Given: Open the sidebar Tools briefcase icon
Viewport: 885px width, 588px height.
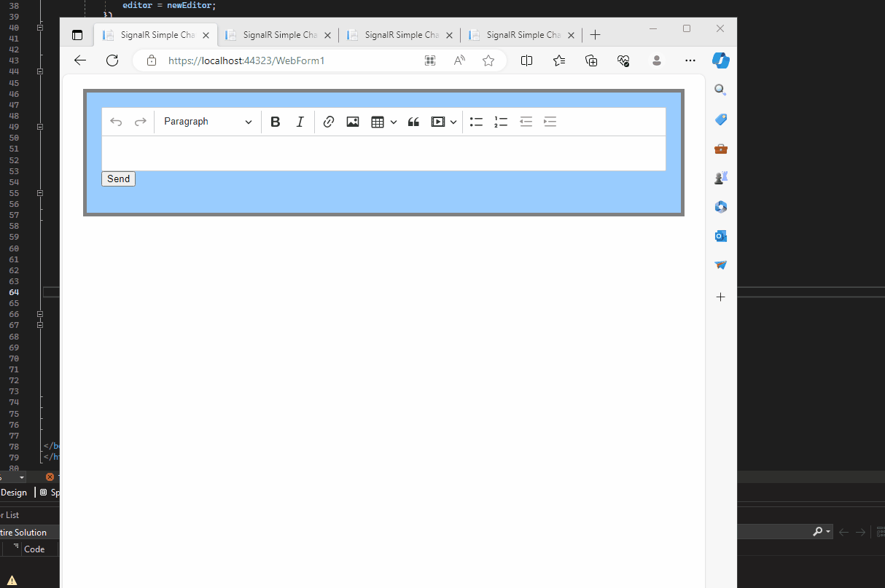Looking at the screenshot, I should pyautogui.click(x=721, y=149).
